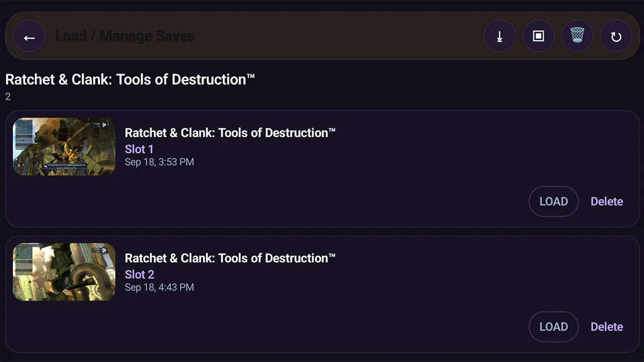This screenshot has width=644, height=362.
Task: Click the game title in Slot 1 card
Action: [x=230, y=133]
